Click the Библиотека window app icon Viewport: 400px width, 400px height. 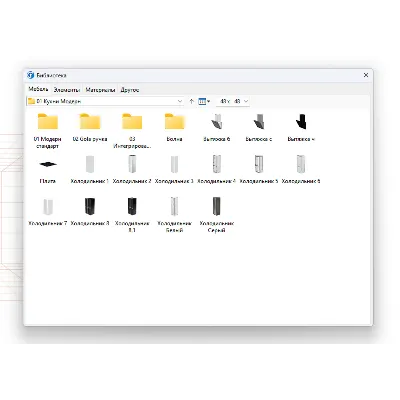point(31,75)
